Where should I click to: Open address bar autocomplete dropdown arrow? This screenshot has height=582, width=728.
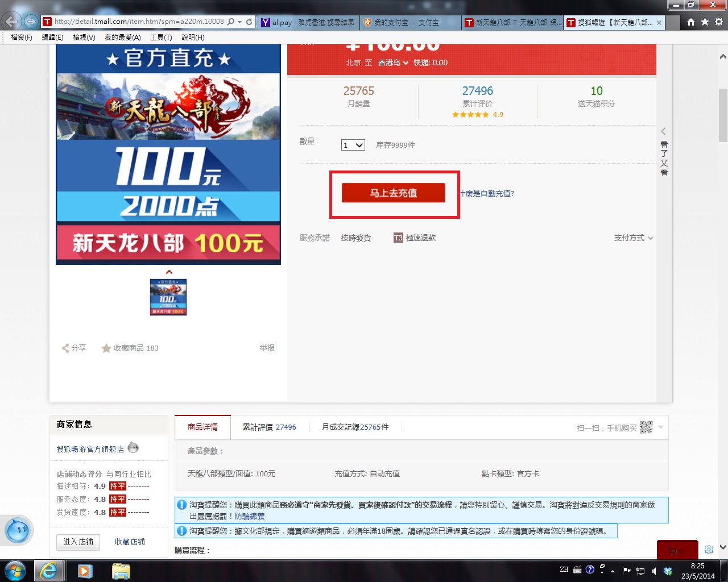point(240,22)
